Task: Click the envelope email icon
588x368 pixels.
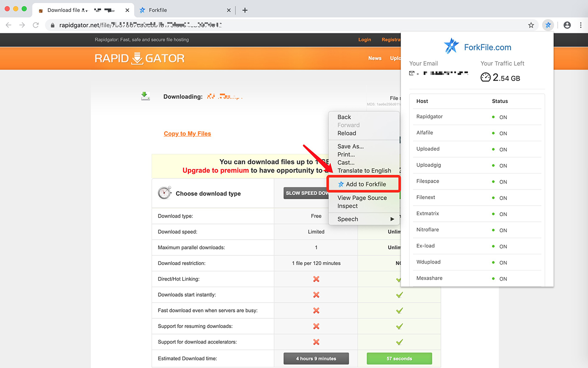Action: 412,73
